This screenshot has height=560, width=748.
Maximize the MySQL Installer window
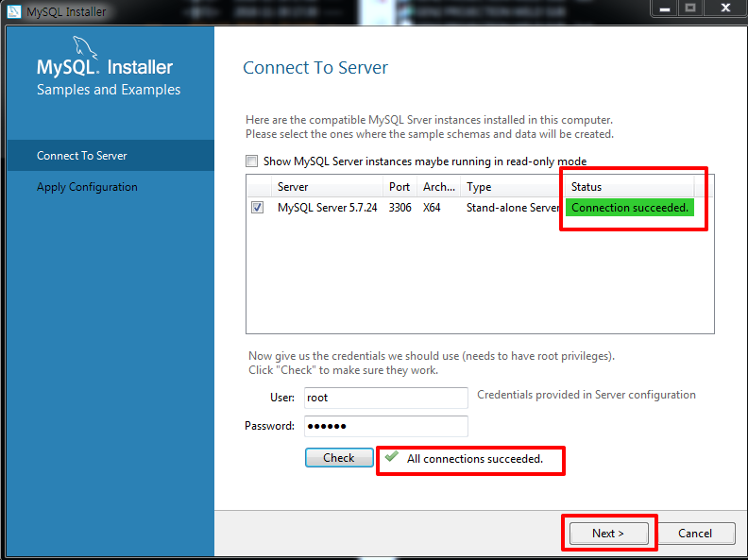tap(690, 8)
